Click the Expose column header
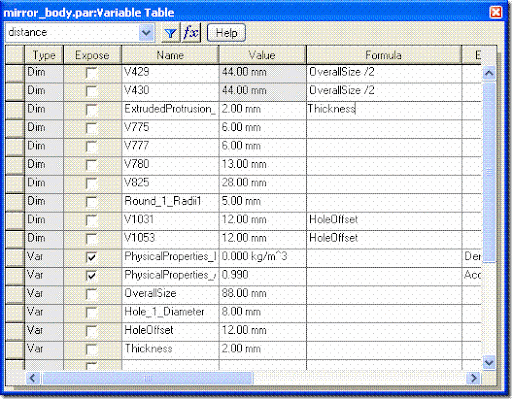This screenshot has width=512, height=399. coord(92,55)
